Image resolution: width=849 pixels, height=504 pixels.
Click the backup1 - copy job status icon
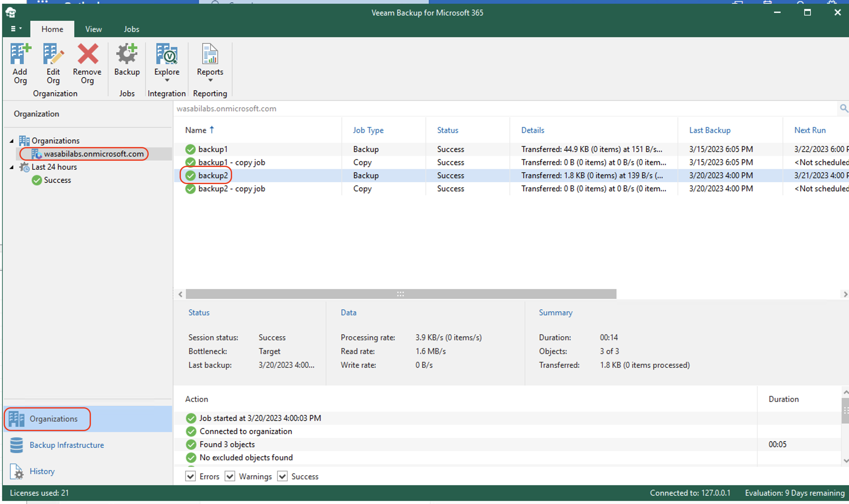pos(191,162)
